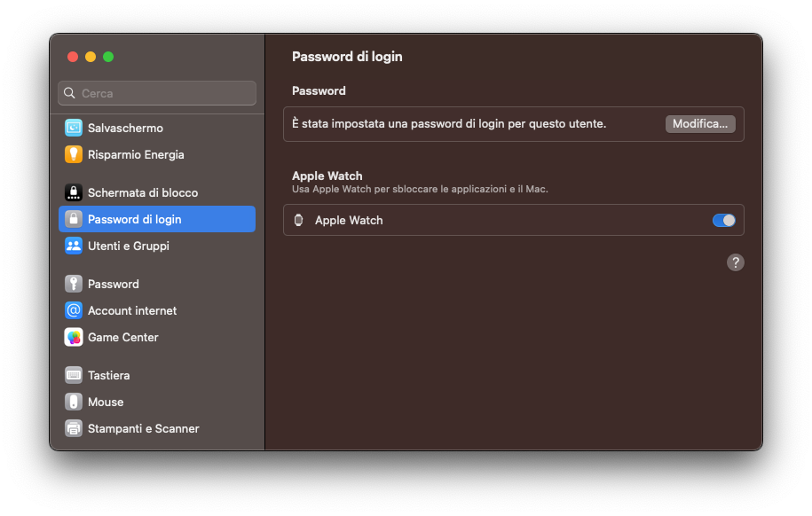Click the Utenti e Gruppi icon
The height and width of the screenshot is (516, 812).
pos(74,246)
